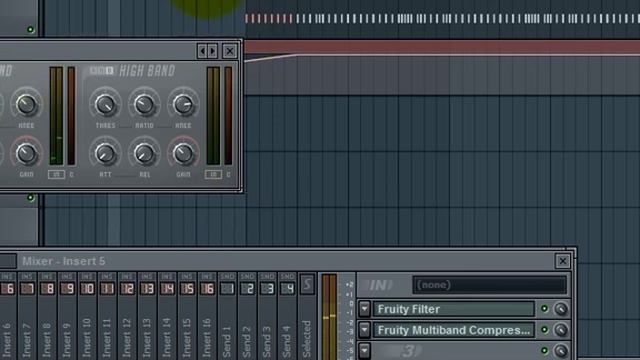Close the multiband compressor plugin window
Image resolution: width=640 pixels, height=360 pixels.
pos(230,51)
